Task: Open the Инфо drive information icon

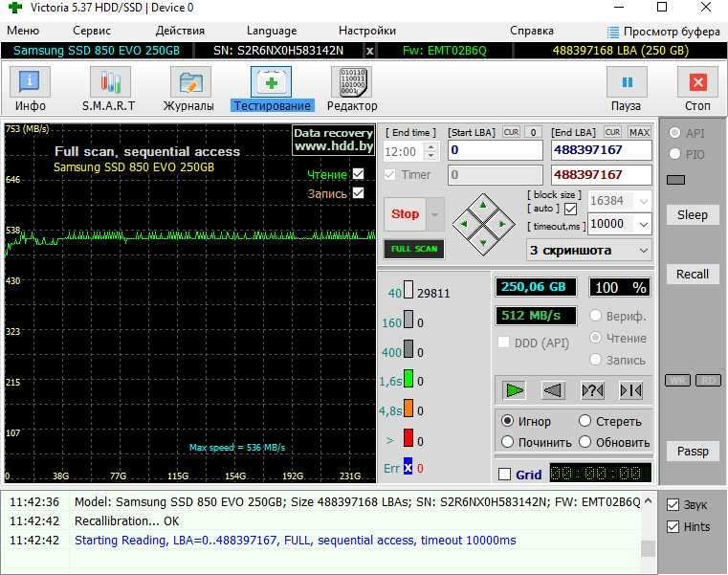Action: coord(30,83)
